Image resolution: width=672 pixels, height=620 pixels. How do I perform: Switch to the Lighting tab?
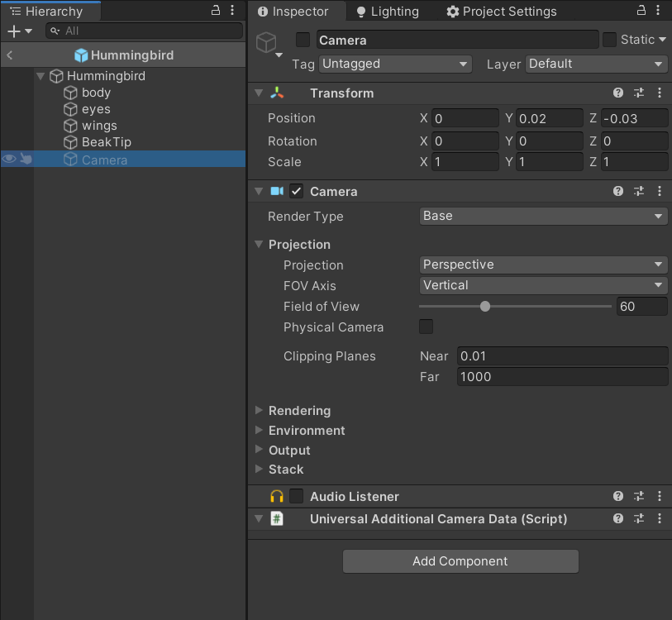[388, 11]
